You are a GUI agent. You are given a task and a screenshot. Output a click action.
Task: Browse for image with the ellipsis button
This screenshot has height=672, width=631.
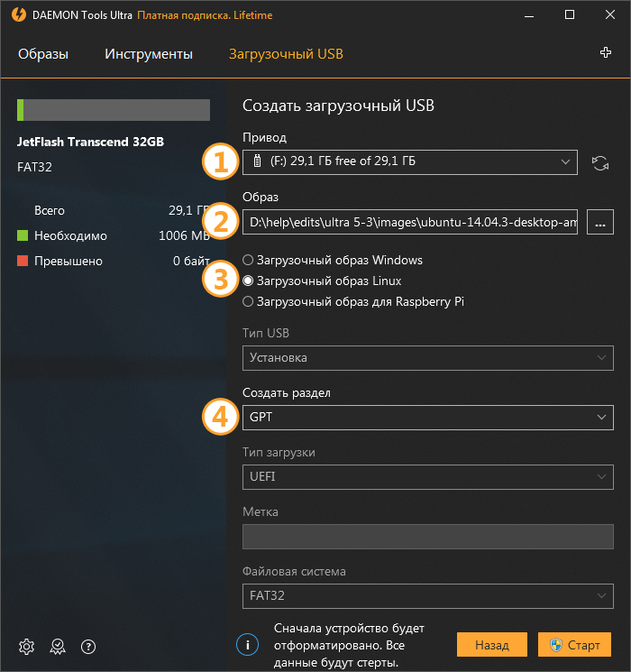[600, 222]
